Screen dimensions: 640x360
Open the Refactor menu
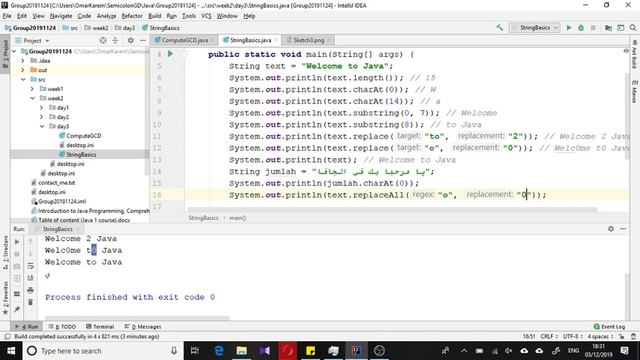132,16
